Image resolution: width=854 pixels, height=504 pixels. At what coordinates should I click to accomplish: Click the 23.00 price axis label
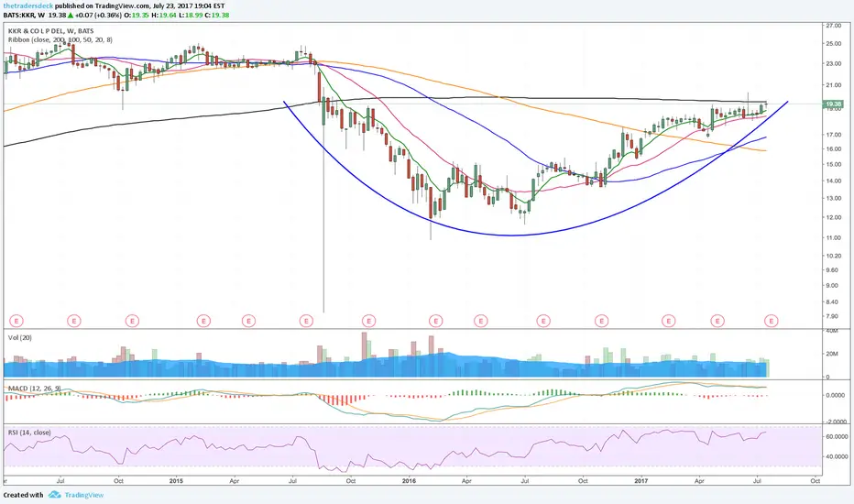tap(833, 64)
